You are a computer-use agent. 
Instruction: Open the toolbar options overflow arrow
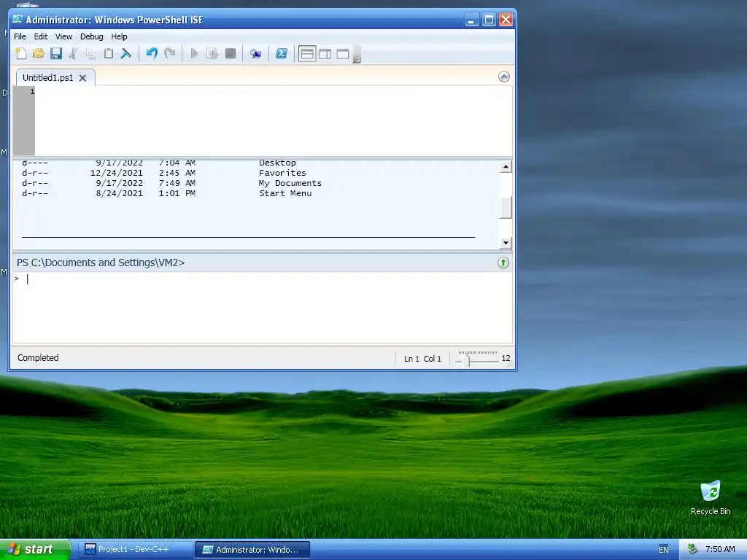click(x=357, y=55)
